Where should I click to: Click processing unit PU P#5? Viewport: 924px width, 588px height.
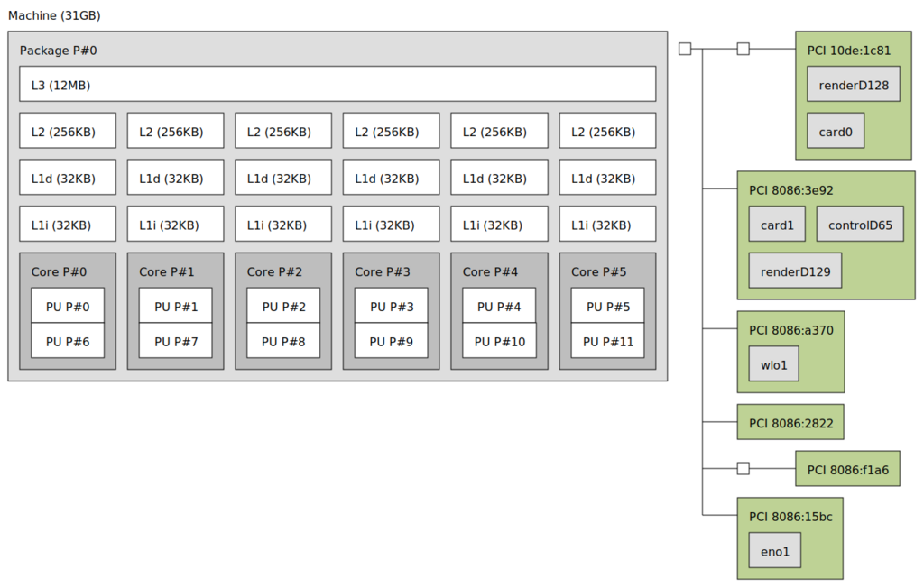pyautogui.click(x=607, y=306)
